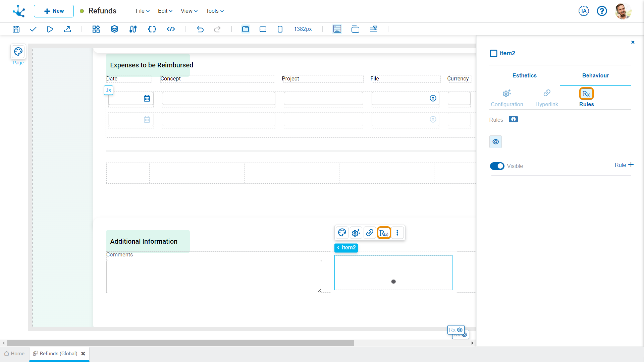
Task: Click the code brackets icon in toolbar
Action: click(171, 29)
